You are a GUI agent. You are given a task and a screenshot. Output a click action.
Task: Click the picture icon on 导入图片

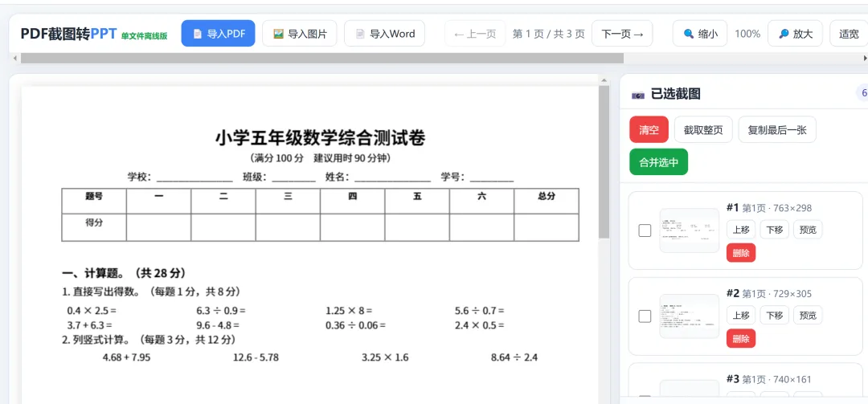[x=278, y=34]
